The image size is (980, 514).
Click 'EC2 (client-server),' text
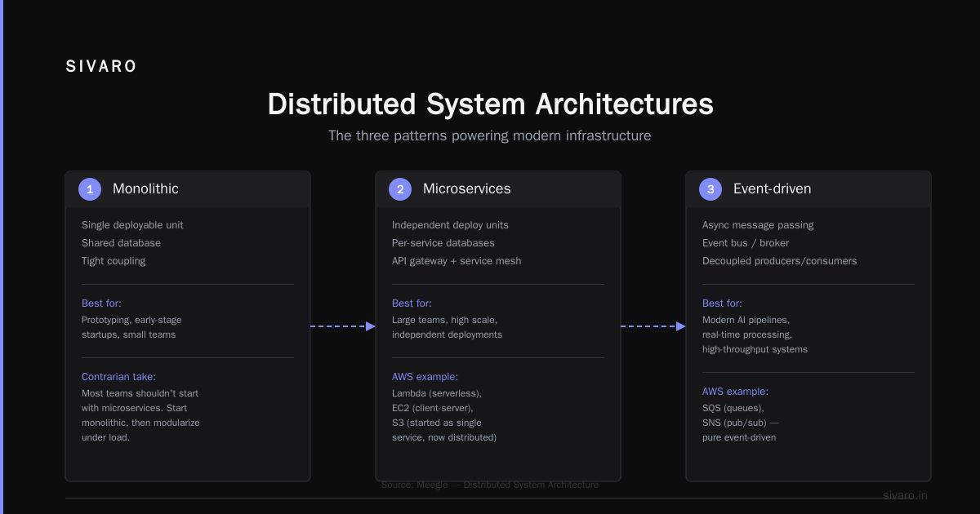click(x=433, y=408)
